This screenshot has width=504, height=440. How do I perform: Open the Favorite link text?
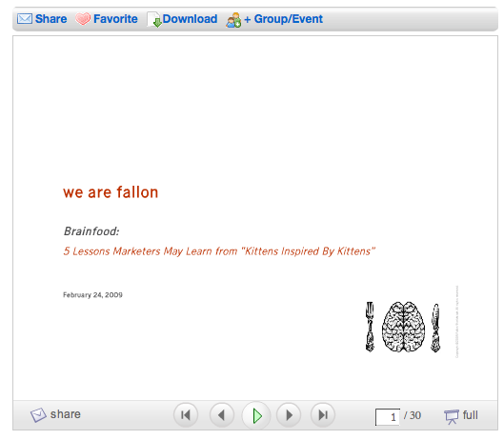coord(115,19)
